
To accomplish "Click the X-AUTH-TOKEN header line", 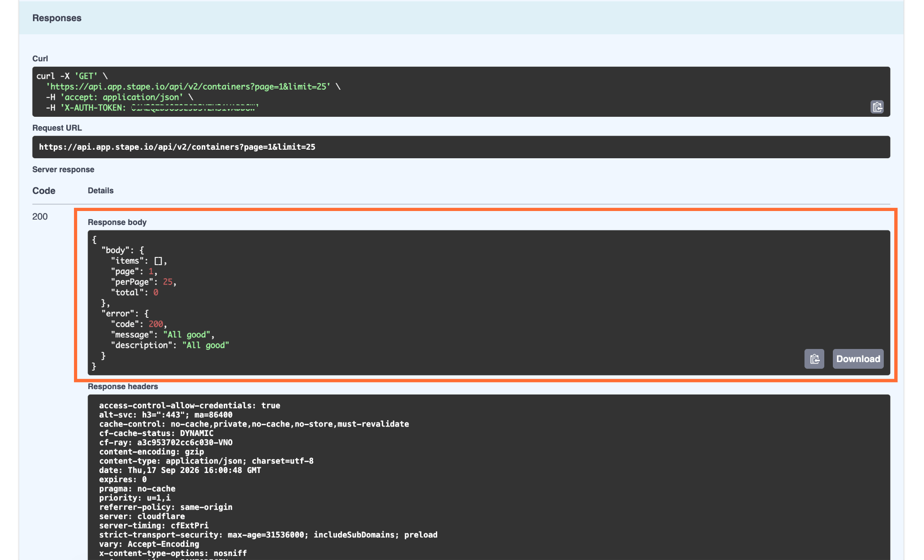I will [152, 108].
